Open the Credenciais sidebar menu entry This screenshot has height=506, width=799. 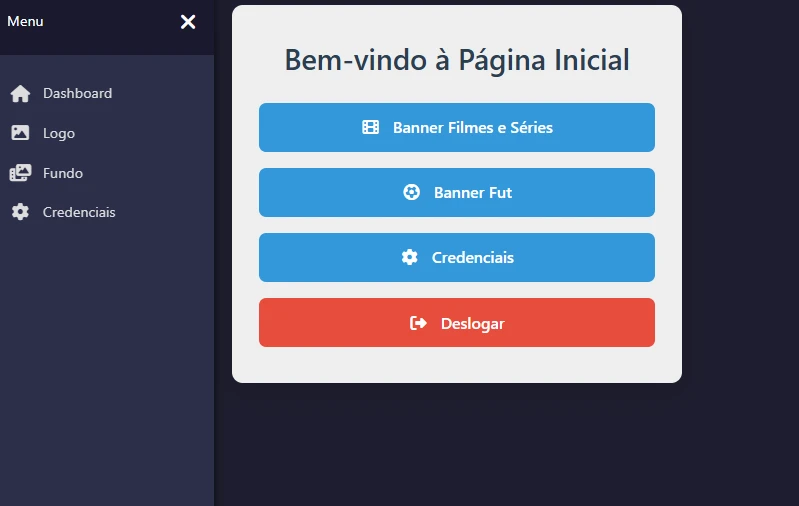point(79,212)
